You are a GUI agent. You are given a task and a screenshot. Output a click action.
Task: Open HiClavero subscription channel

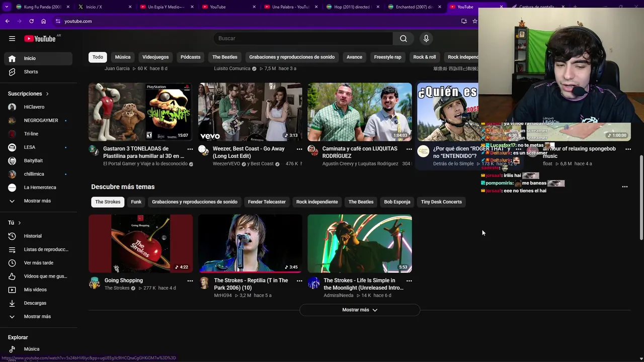(38, 107)
